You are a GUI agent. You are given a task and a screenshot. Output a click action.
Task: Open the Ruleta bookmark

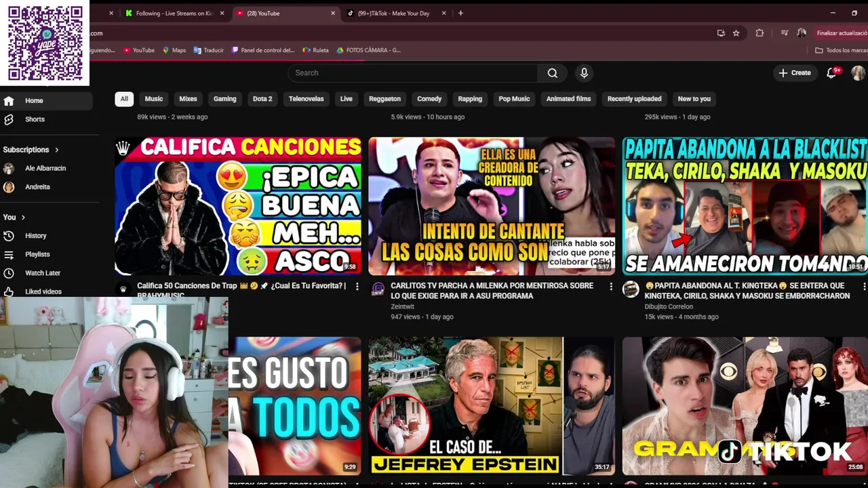[x=316, y=50]
